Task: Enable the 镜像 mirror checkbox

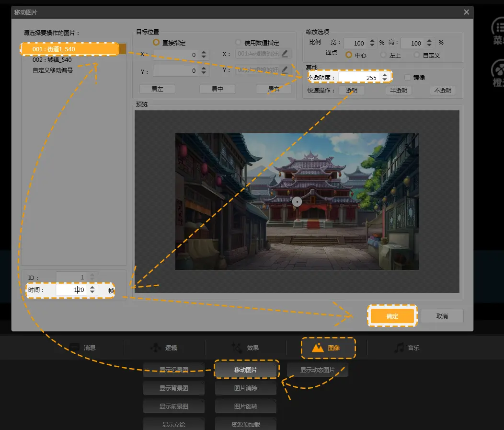Action: click(x=408, y=77)
